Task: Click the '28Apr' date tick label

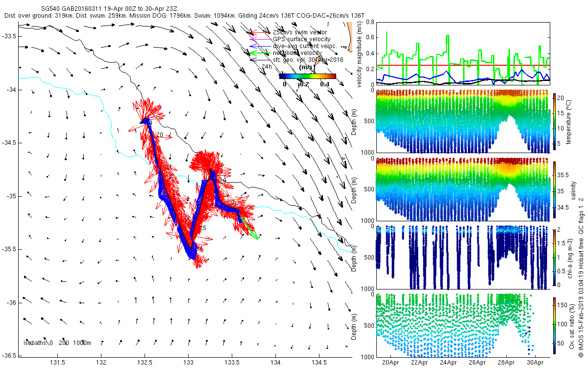Action: click(506, 363)
